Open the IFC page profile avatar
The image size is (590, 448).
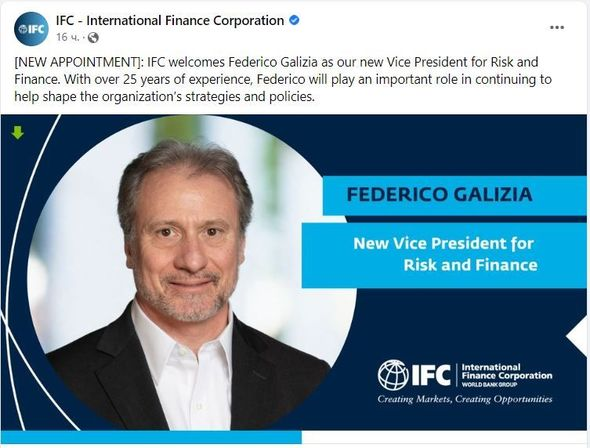[x=31, y=29]
